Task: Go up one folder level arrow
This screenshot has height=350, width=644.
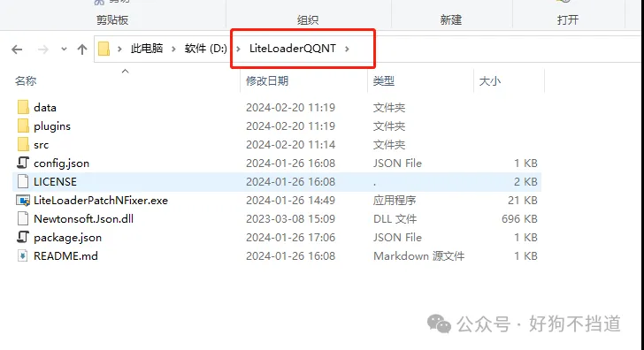Action: click(82, 49)
